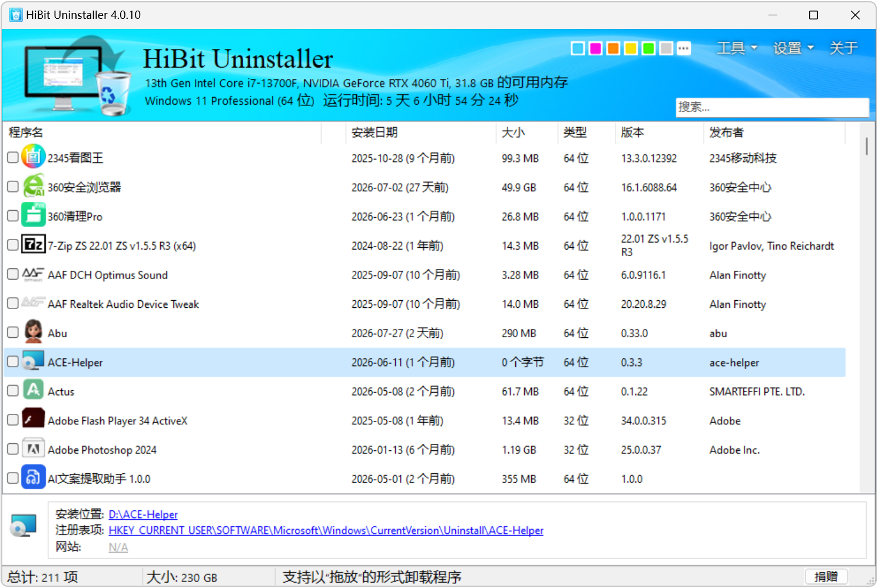Select the gray theme swatch

(x=666, y=48)
